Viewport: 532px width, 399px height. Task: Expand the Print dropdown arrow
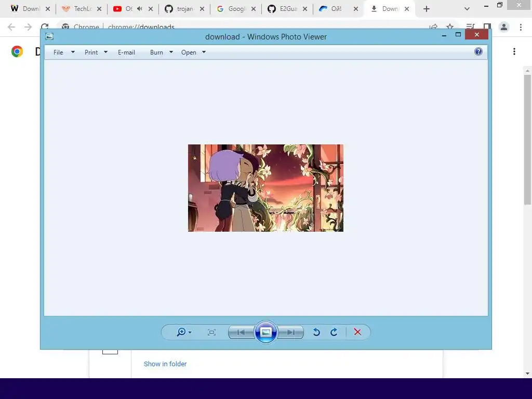pyautogui.click(x=105, y=52)
